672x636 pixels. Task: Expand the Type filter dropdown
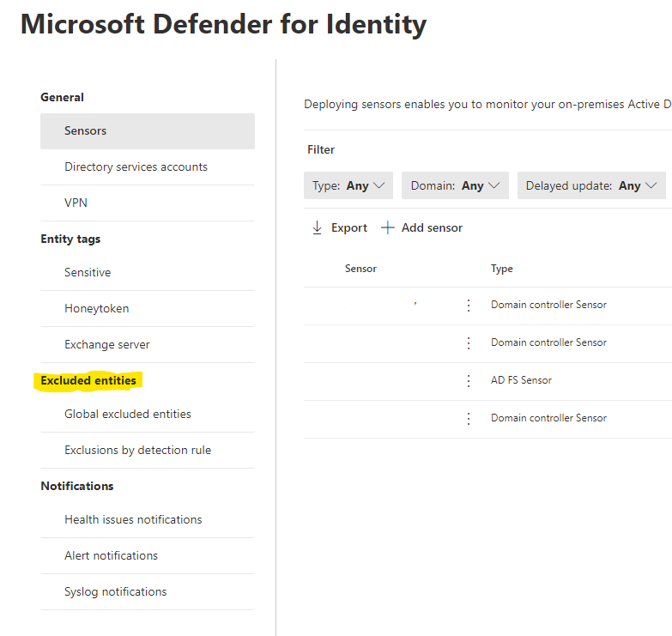point(348,185)
